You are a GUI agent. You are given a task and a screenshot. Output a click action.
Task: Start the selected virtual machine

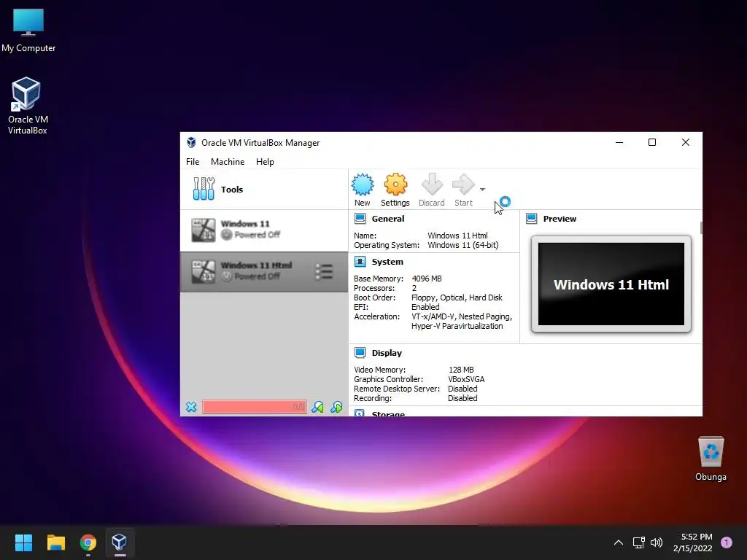pyautogui.click(x=463, y=190)
